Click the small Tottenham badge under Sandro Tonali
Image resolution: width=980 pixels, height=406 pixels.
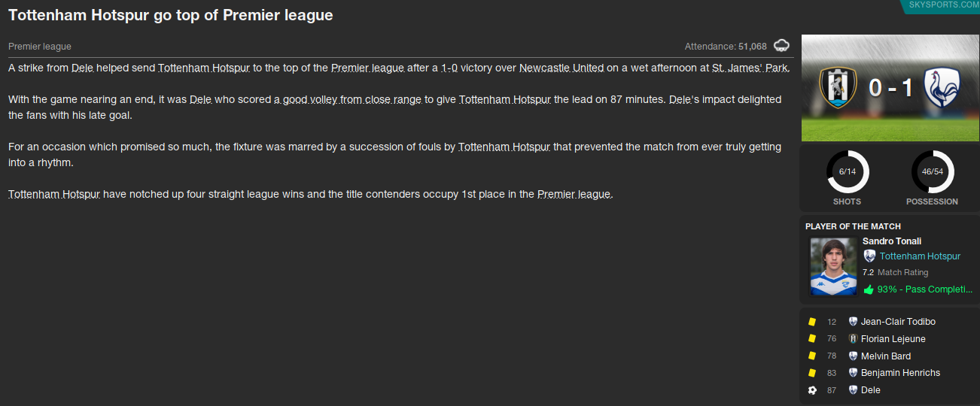[x=869, y=256]
